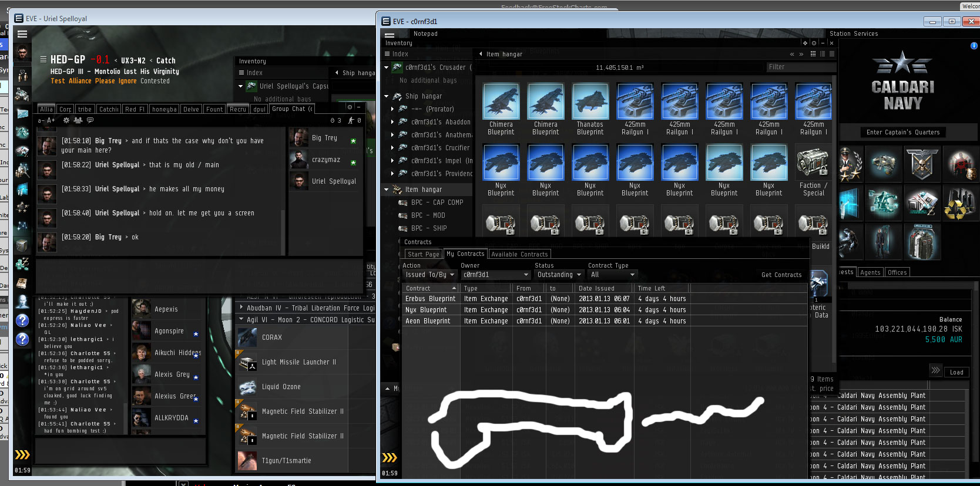
Task: Expand Neocom arrows in Uriel Spelloyal window
Action: (22, 454)
